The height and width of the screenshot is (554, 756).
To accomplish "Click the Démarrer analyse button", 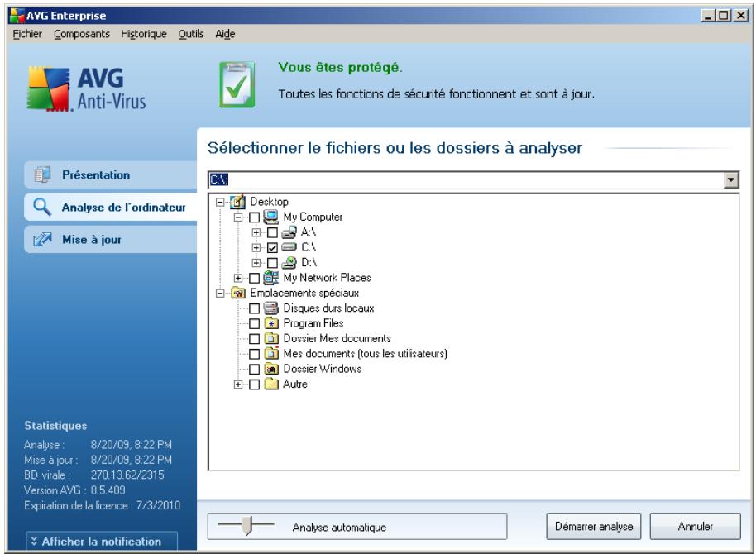I will [594, 527].
